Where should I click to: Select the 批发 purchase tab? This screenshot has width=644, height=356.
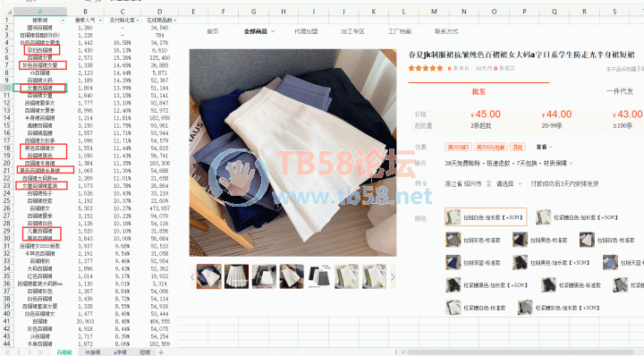pos(479,91)
